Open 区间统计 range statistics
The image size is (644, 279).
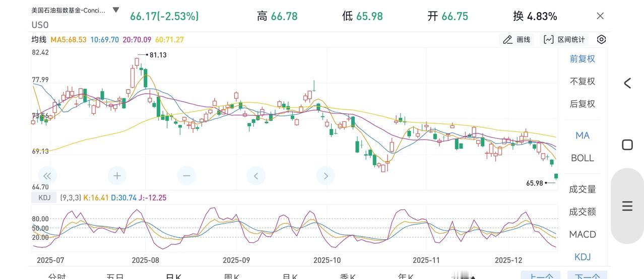pyautogui.click(x=565, y=39)
